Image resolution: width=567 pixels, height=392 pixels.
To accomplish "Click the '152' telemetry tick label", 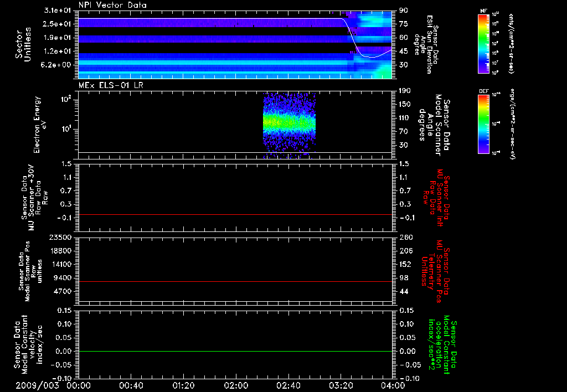I will [405, 264].
